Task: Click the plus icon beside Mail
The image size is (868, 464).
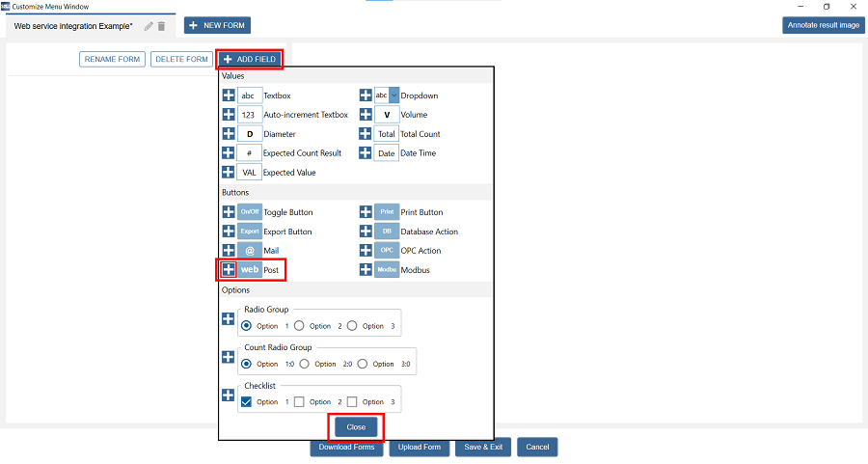Action: coord(229,251)
